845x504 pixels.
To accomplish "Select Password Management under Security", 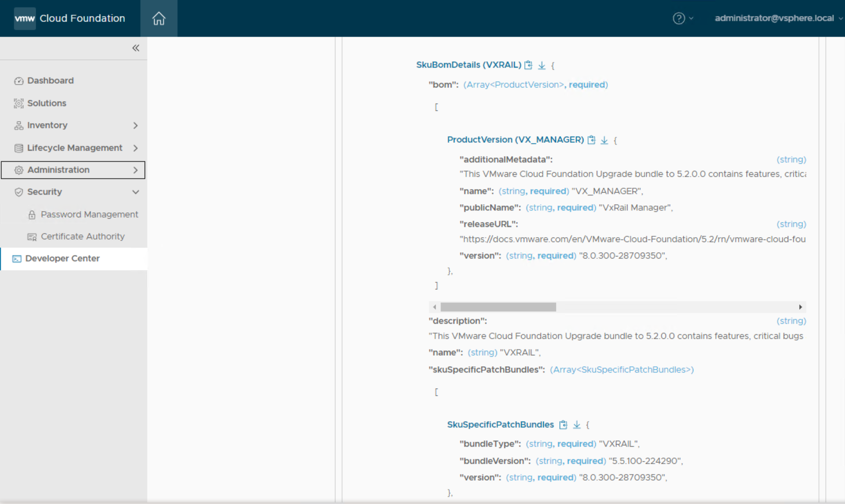I will point(89,214).
